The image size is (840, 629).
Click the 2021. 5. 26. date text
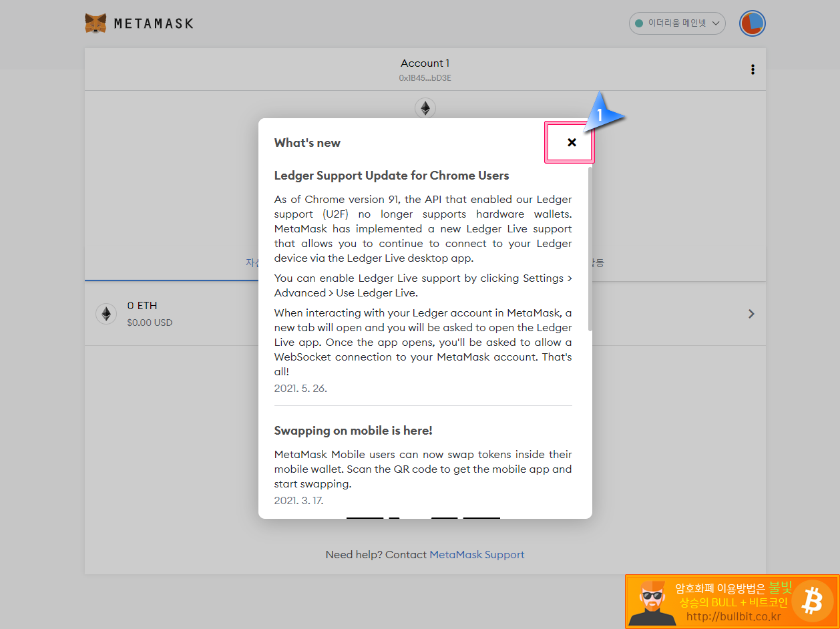(300, 388)
